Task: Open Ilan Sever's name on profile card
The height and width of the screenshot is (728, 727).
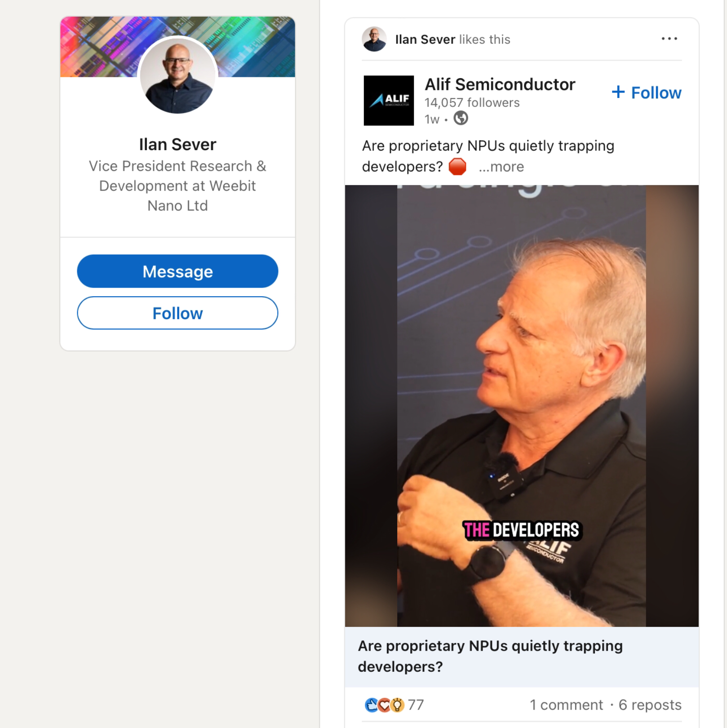Action: click(177, 144)
